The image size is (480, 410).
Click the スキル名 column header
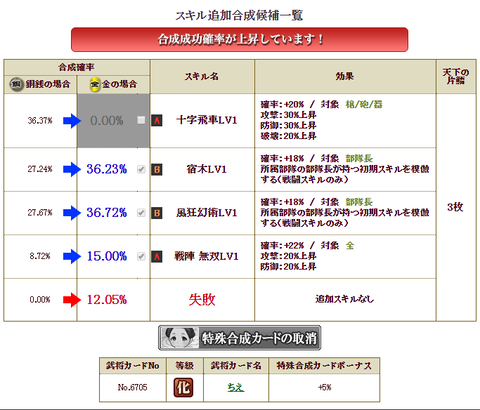[x=202, y=77]
